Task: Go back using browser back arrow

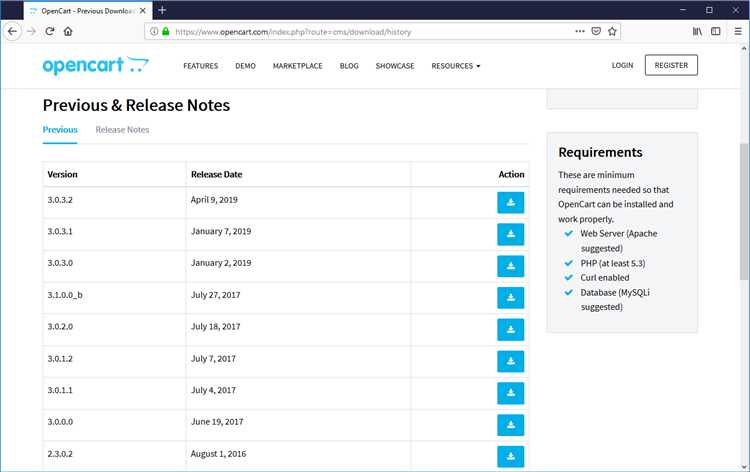Action: tap(12, 32)
